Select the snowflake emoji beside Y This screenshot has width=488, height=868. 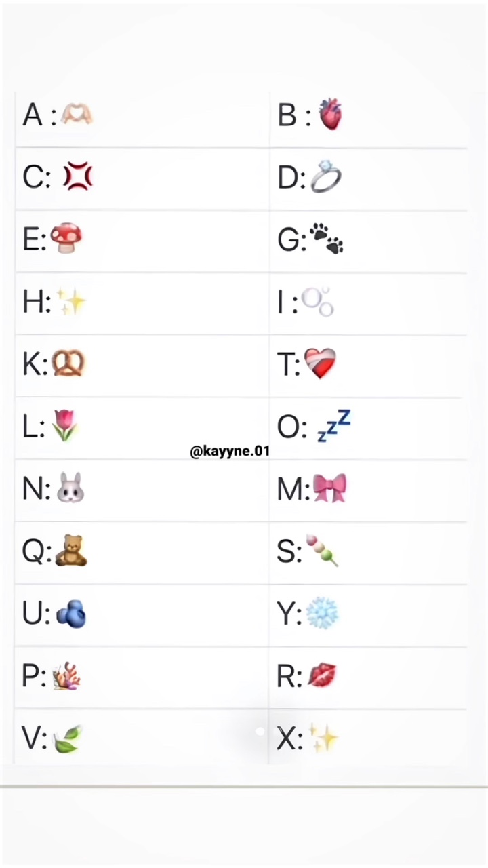coord(321,614)
